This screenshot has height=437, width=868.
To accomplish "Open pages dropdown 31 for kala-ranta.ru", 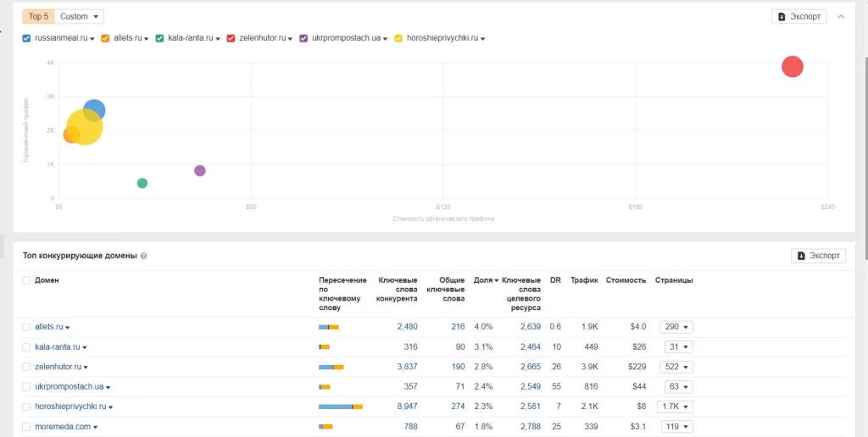I will tap(679, 347).
